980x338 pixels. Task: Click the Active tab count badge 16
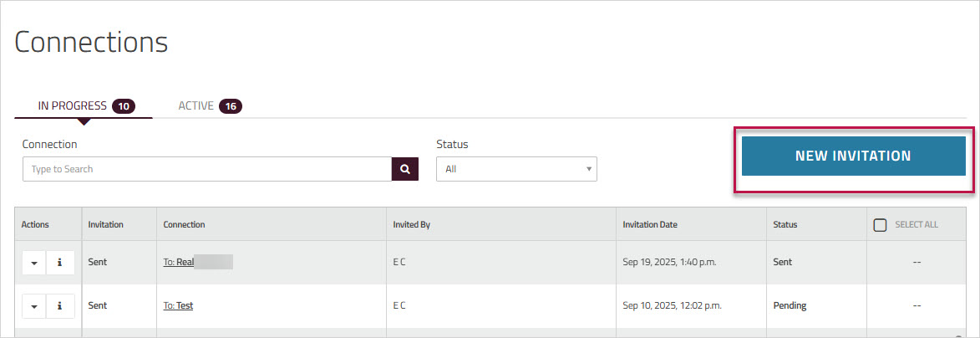tap(231, 106)
